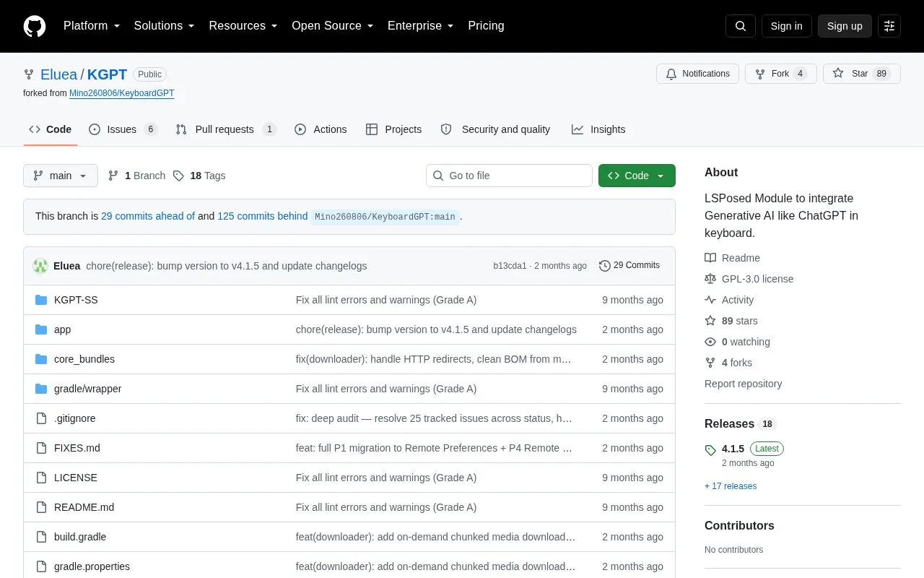924x578 pixels.
Task: Click the GitHub logo home icon
Action: pos(35,26)
